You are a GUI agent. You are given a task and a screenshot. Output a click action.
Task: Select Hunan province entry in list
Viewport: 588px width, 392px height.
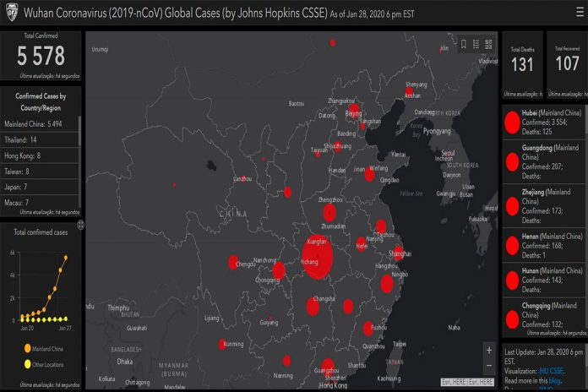(543, 280)
